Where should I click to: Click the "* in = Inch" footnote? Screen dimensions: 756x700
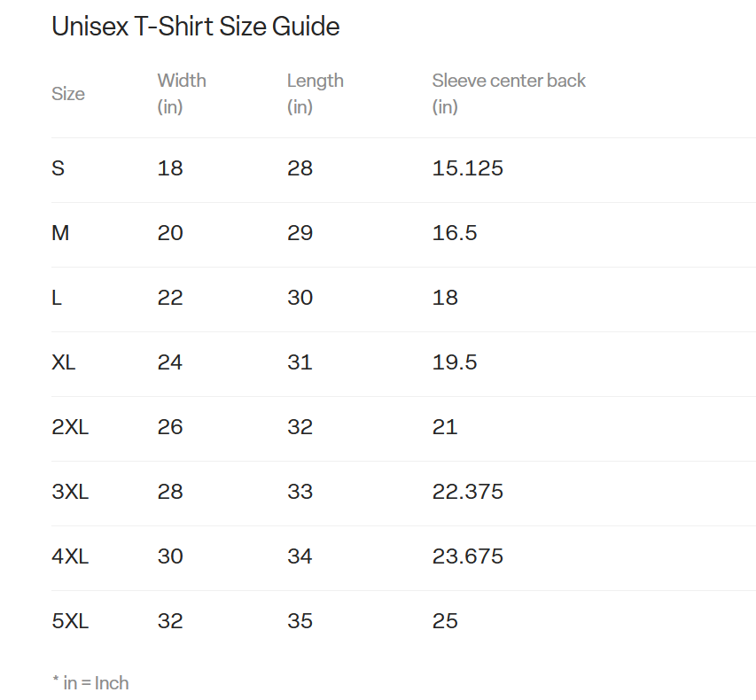(90, 683)
